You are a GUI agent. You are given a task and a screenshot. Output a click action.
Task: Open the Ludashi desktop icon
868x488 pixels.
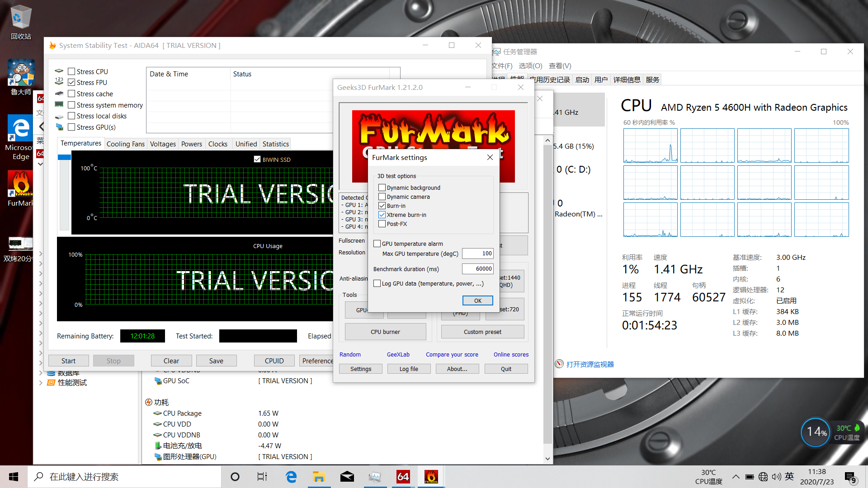[20, 77]
